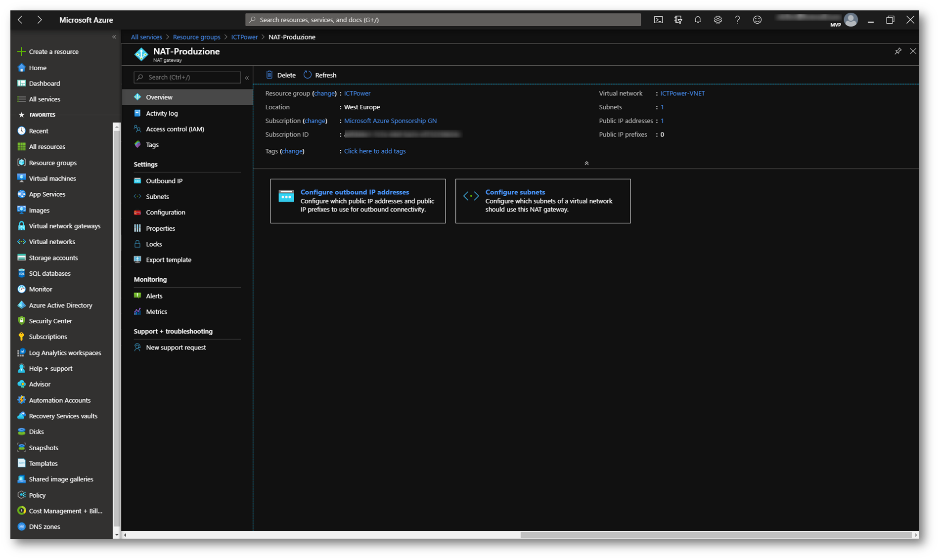This screenshot has height=560, width=940.
Task: Open Microsoft Azure Sponsorship GN subscription link
Action: coord(390,121)
